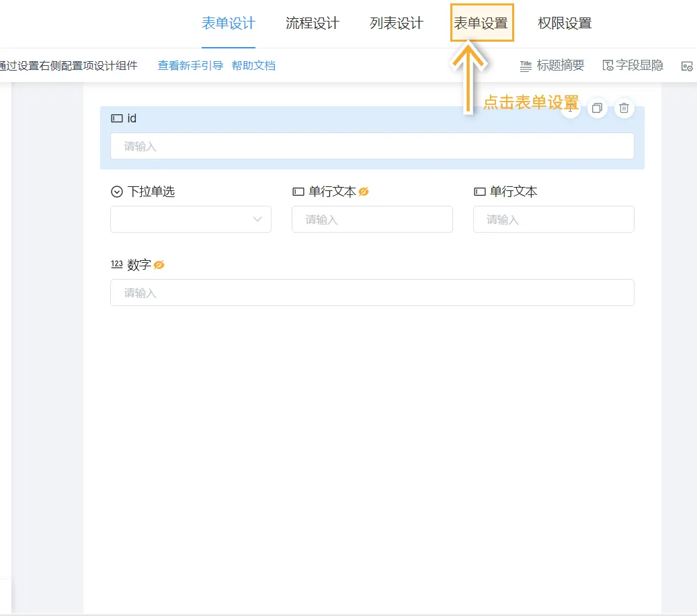The image size is (697, 616).
Task: Open the 帮助文档 help link
Action: [253, 65]
